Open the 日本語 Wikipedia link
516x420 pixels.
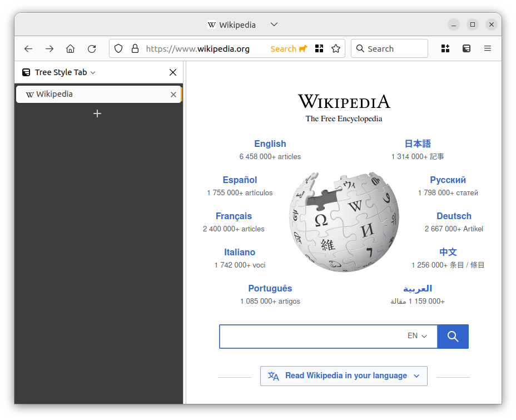418,144
